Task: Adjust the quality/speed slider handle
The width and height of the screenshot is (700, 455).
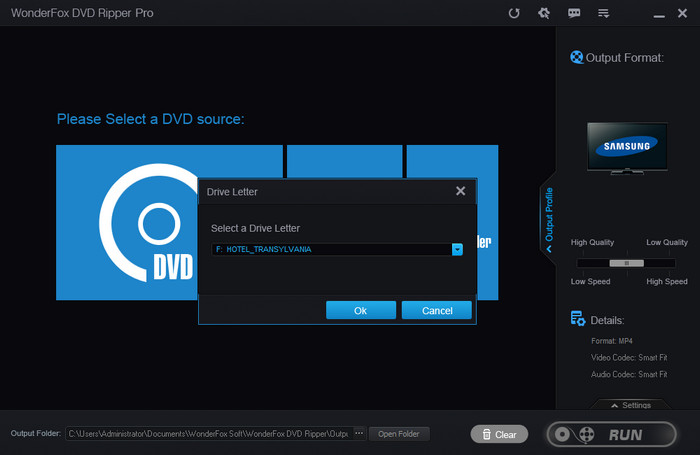Action: pos(626,263)
